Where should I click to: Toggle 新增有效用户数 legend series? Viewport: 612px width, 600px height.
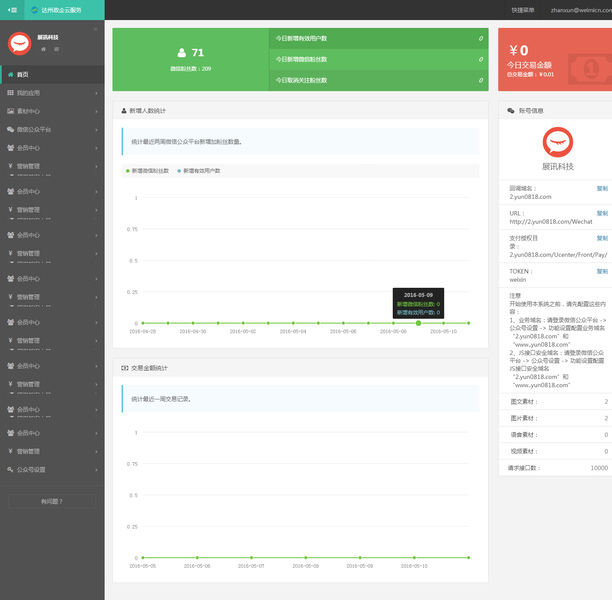point(199,171)
